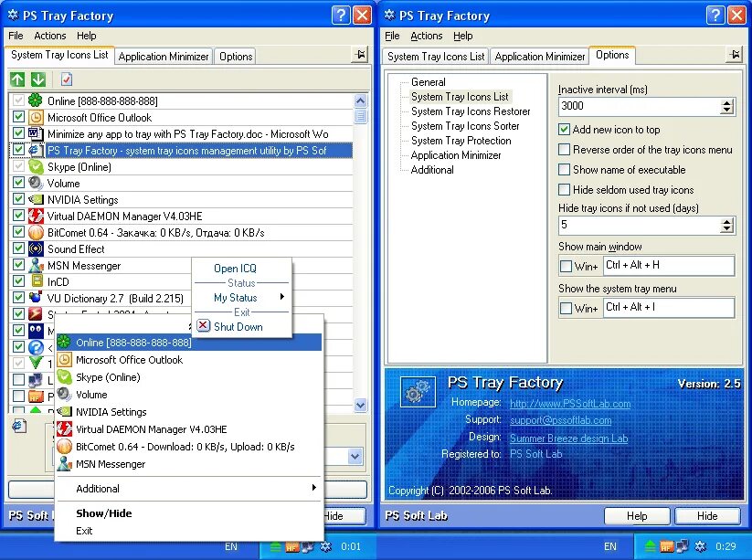Click the MSN Messenger icon in list
The height and width of the screenshot is (560, 752).
[36, 265]
